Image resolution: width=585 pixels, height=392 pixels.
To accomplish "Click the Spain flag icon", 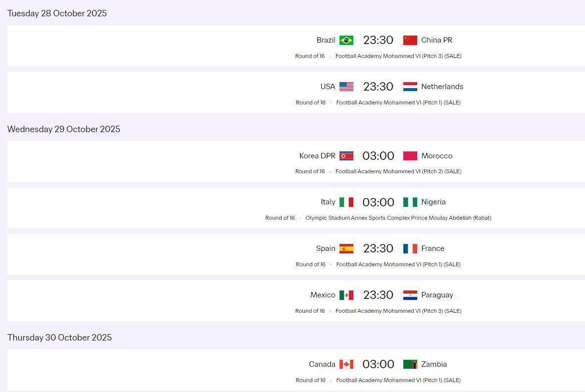I will click(346, 248).
